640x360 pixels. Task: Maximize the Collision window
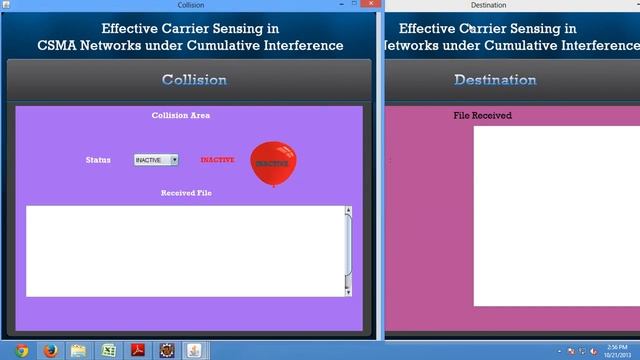click(x=354, y=4)
